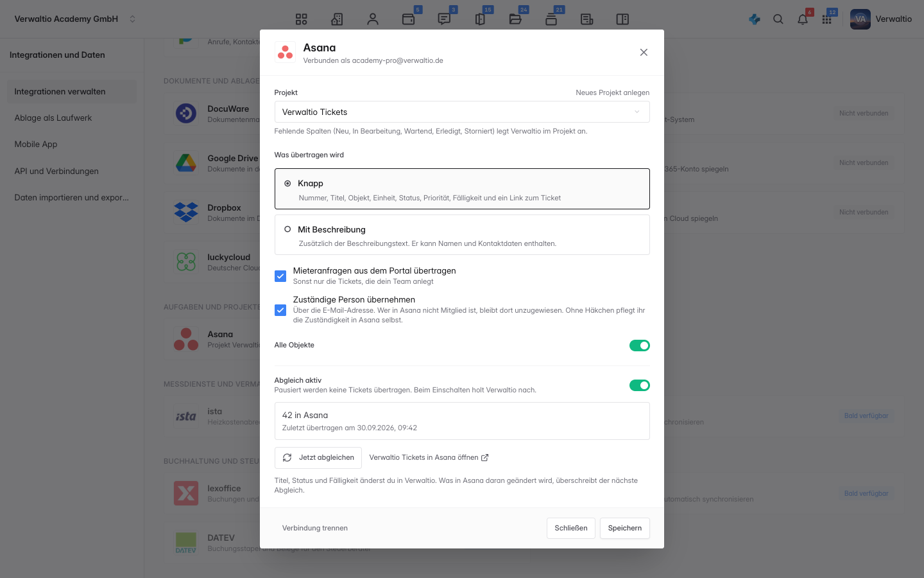This screenshot has width=924, height=578.
Task: Open the folder icon with badge 24
Action: click(515, 19)
